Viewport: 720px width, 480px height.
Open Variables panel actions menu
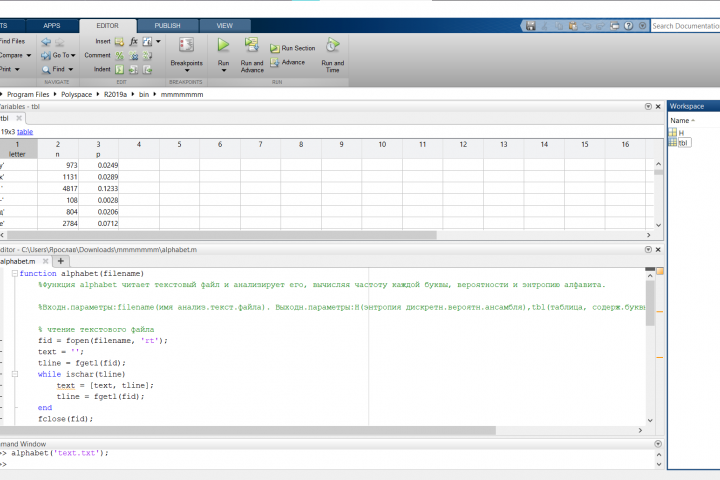648,107
